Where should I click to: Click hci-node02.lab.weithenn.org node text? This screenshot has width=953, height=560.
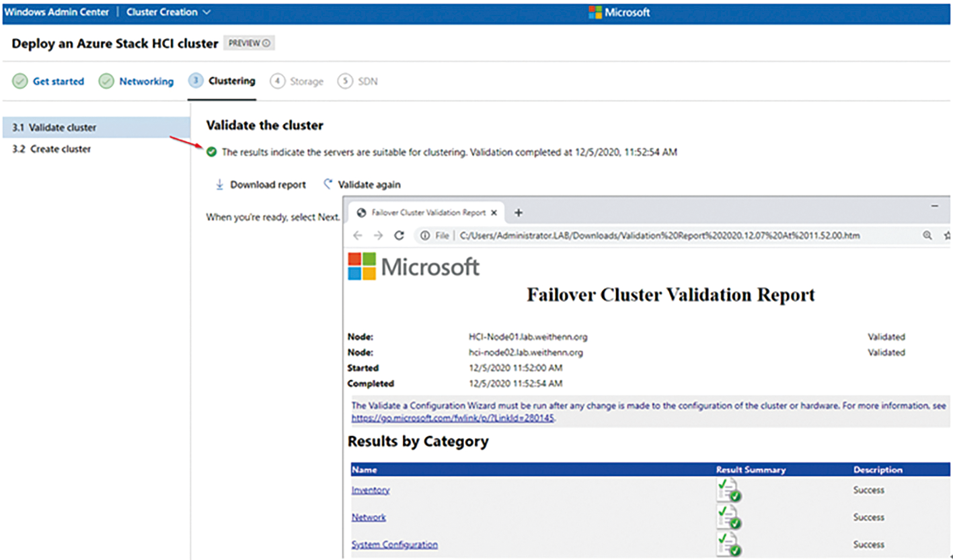[526, 352]
